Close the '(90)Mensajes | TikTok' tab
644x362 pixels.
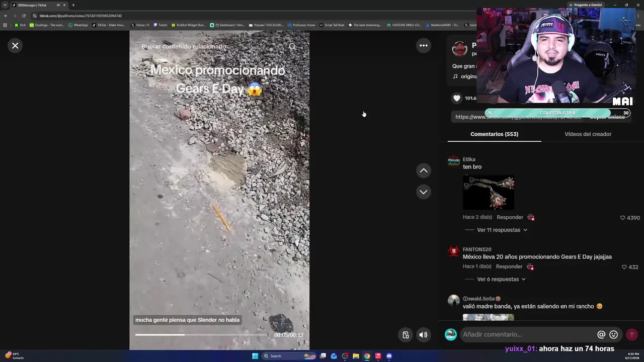pos(64,5)
